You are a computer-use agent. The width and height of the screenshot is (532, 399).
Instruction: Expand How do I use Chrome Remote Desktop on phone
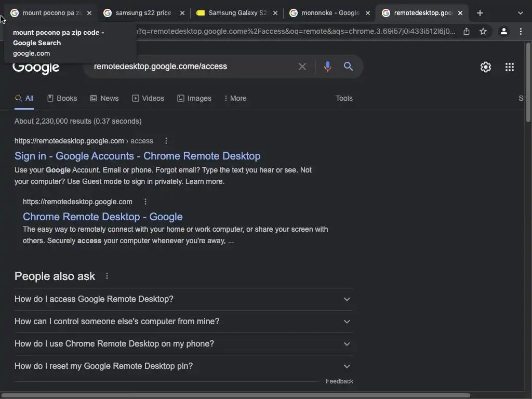point(183,344)
